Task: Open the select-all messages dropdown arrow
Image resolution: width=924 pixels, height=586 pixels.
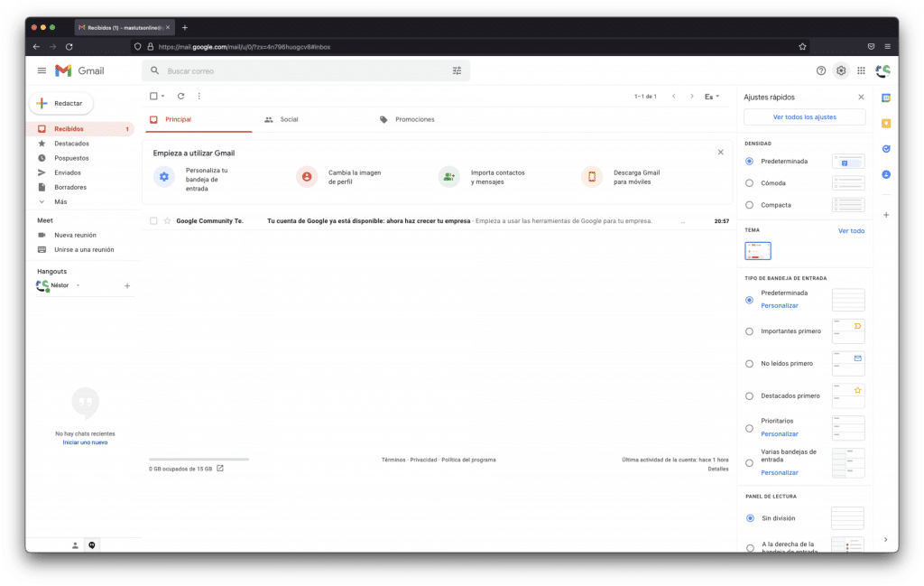Action: click(x=163, y=96)
